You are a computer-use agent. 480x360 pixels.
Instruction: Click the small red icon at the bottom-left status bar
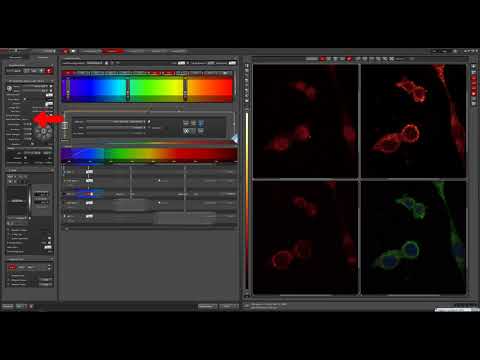pyautogui.click(x=31, y=306)
